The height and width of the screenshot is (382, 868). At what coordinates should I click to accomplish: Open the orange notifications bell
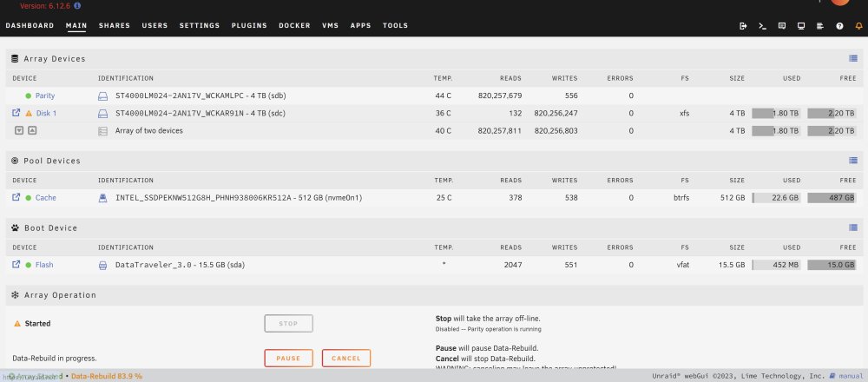coord(858,25)
